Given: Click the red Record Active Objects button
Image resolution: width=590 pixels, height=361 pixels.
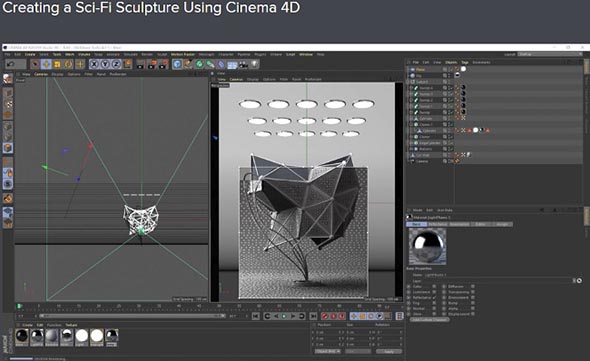Looking at the screenshot, I should (324, 316).
